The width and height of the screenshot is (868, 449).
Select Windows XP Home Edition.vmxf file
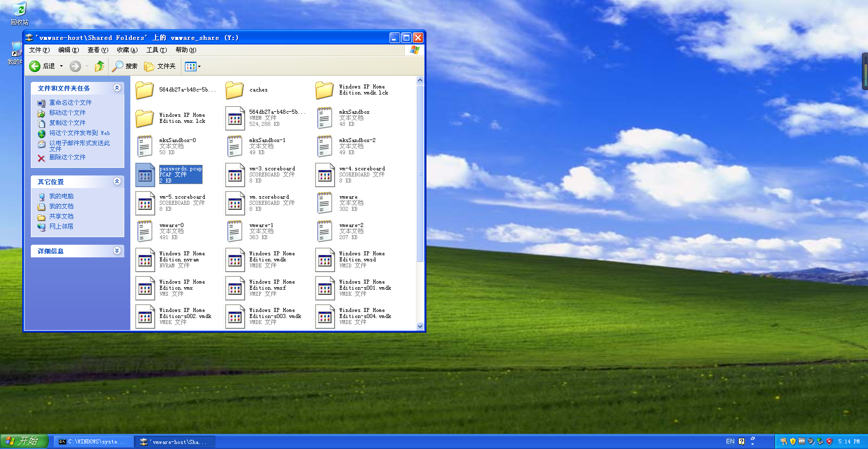(x=261, y=288)
